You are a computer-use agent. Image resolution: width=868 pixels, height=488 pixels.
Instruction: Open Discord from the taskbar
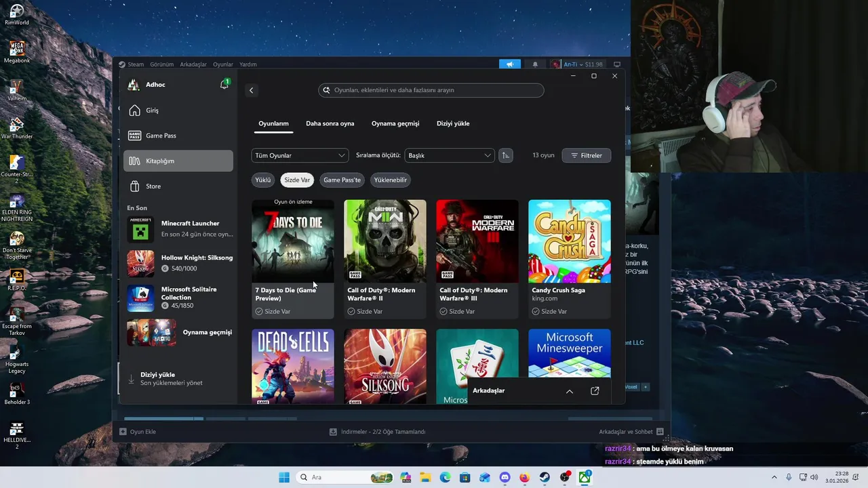(x=505, y=477)
